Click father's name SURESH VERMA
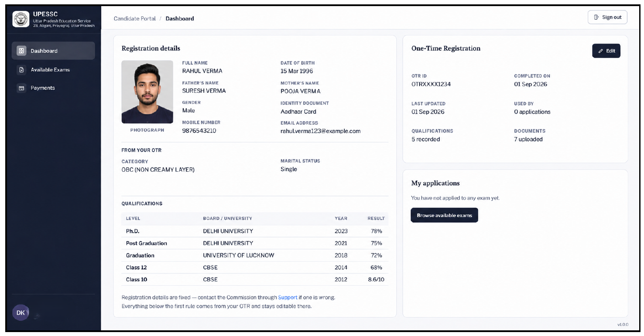 point(204,91)
